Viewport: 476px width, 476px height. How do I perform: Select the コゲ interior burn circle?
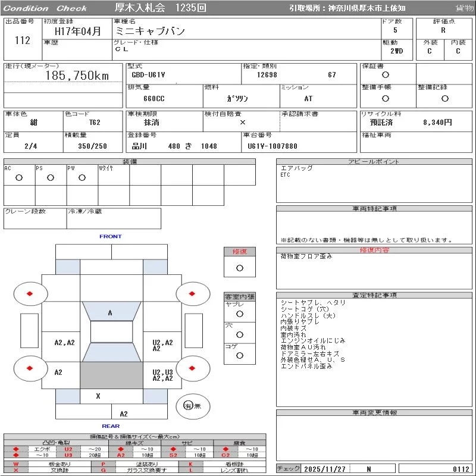tap(240, 355)
